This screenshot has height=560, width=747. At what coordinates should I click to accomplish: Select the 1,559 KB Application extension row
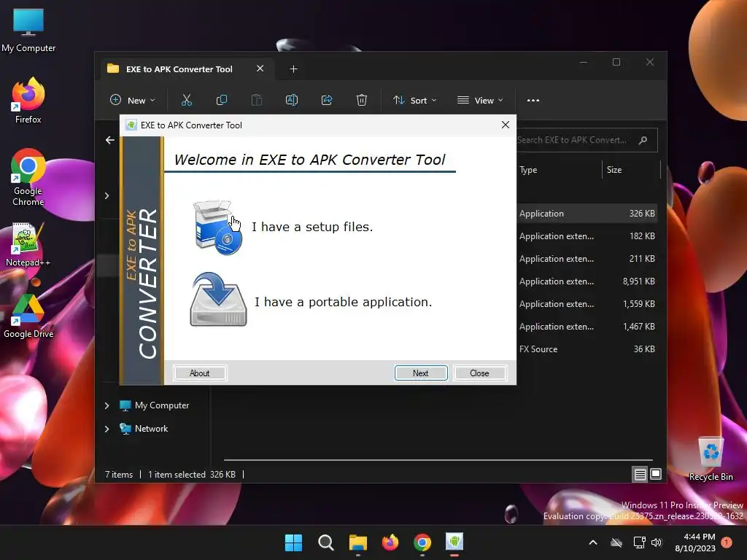[x=587, y=304]
